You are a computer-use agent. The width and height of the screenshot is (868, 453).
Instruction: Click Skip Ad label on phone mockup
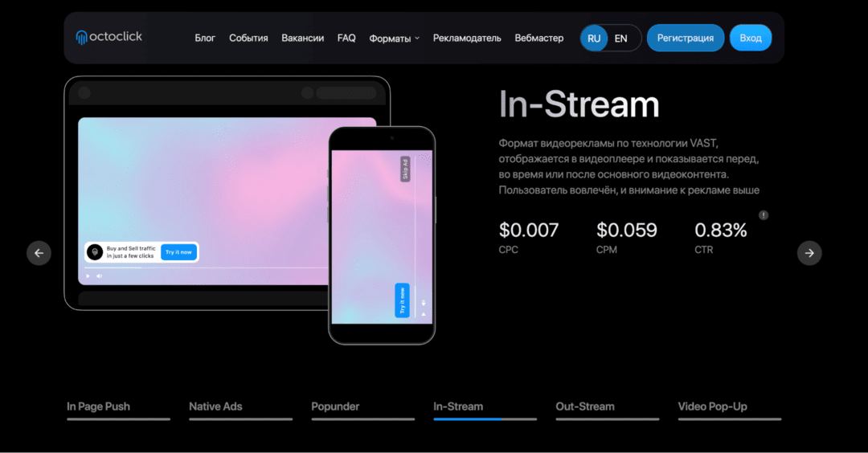click(405, 169)
